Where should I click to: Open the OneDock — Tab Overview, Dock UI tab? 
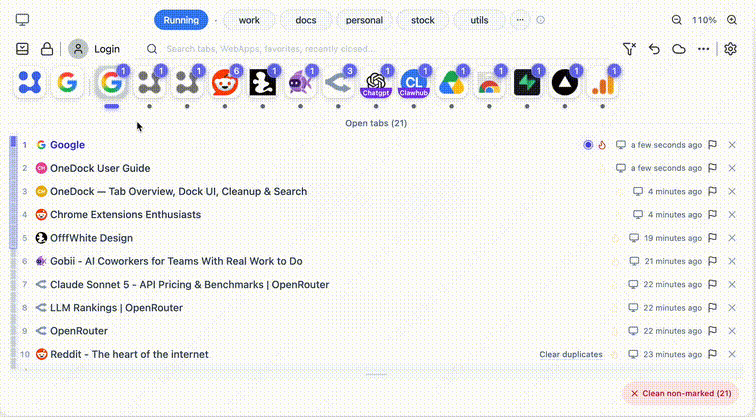178,191
